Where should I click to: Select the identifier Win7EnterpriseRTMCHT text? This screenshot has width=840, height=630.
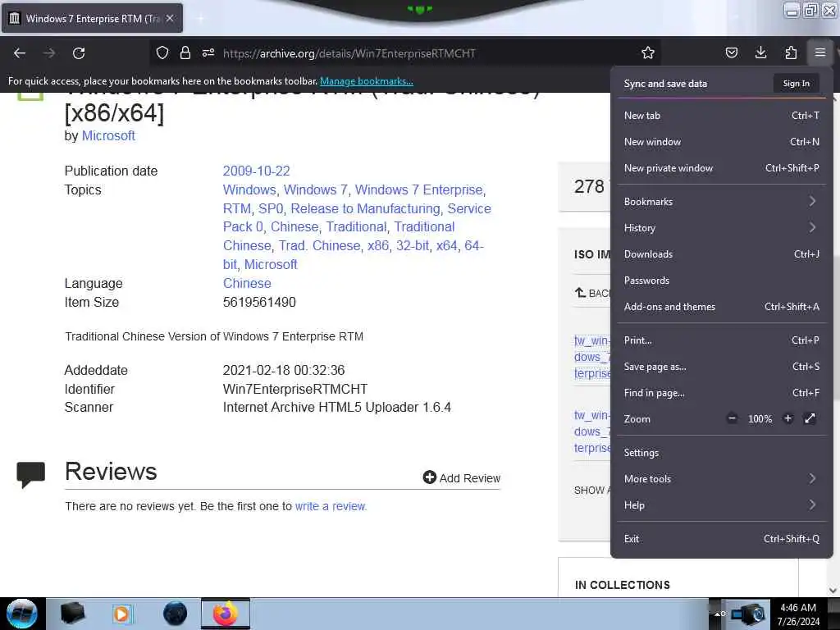(295, 389)
